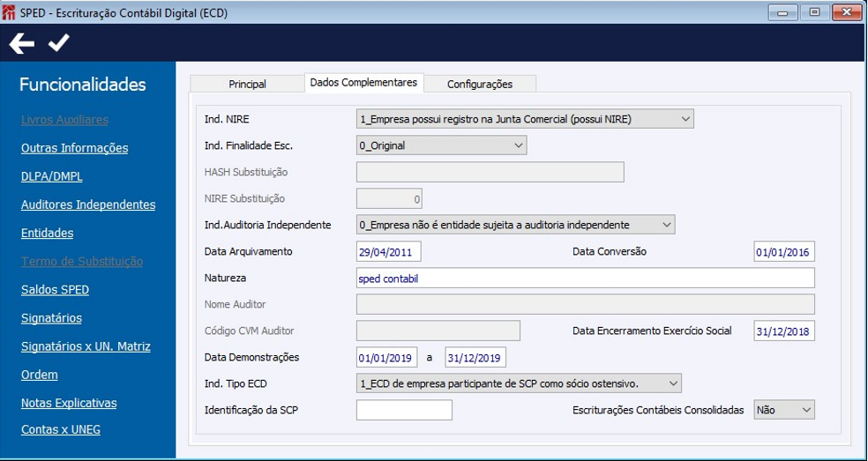Viewport: 868px width, 461px height.
Task: Open the Ind. Tipo ECD dropdown
Action: click(673, 383)
